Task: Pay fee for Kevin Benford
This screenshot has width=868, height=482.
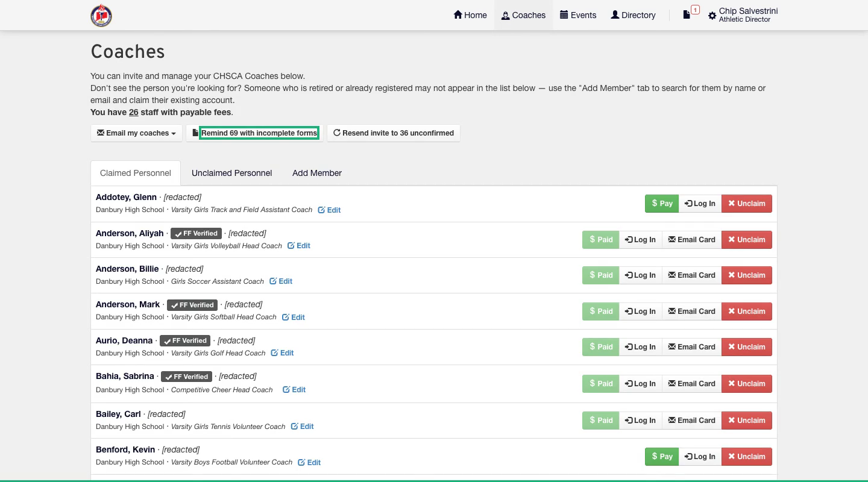Action: [662, 457]
